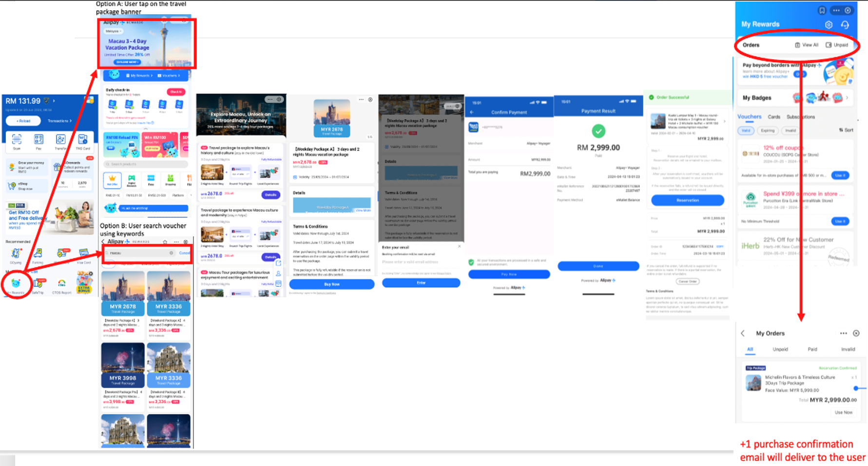Tap the bookmark icon in My Rewards header
Viewport: 868px width, 466px height.
point(822,10)
